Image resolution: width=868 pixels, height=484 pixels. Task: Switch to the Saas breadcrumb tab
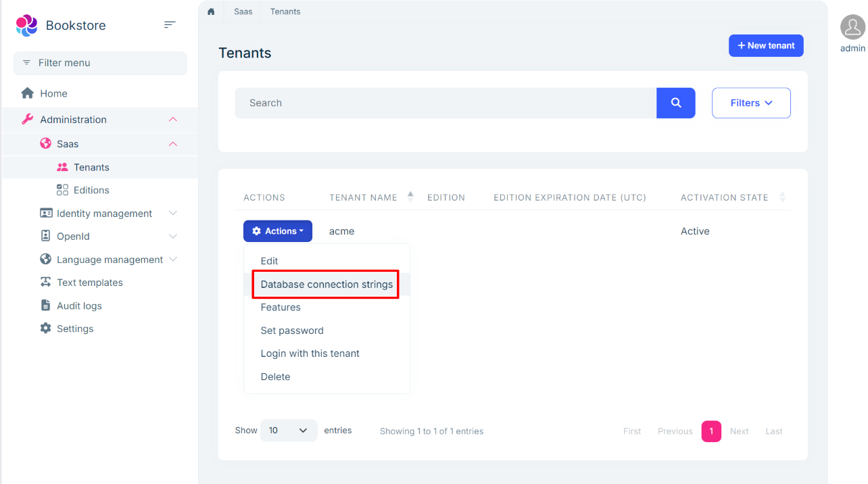(242, 11)
